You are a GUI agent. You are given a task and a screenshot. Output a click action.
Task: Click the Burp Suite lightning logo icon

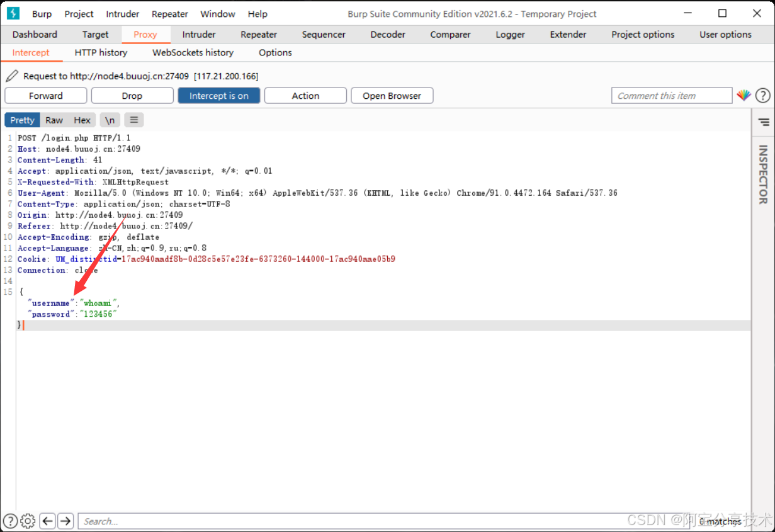(13, 13)
